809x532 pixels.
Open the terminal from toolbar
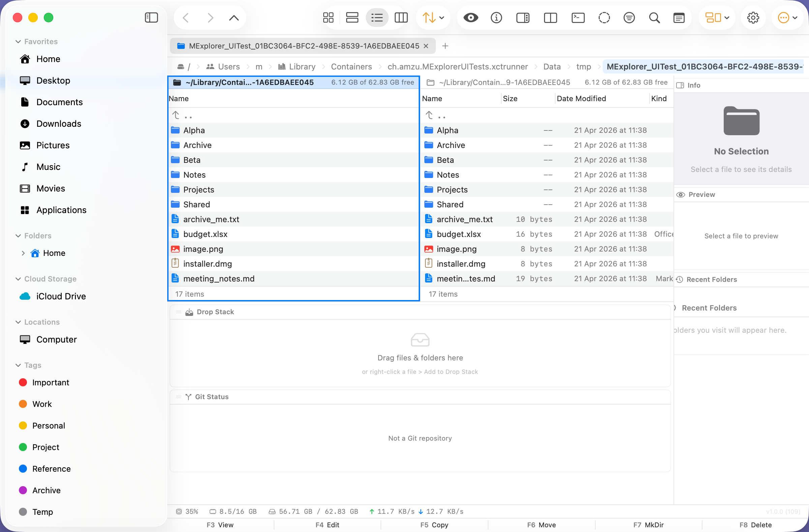click(578, 17)
